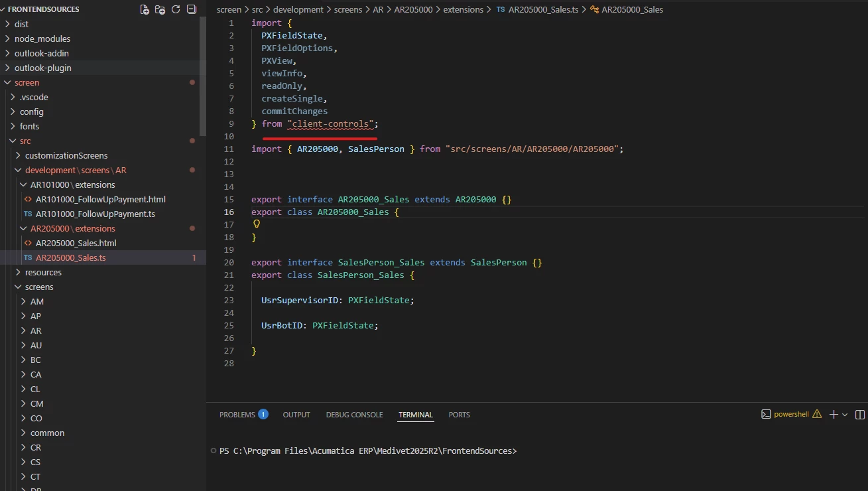Click the terminal warning triangle icon
Viewport: 868px width, 491px height.
pos(816,414)
